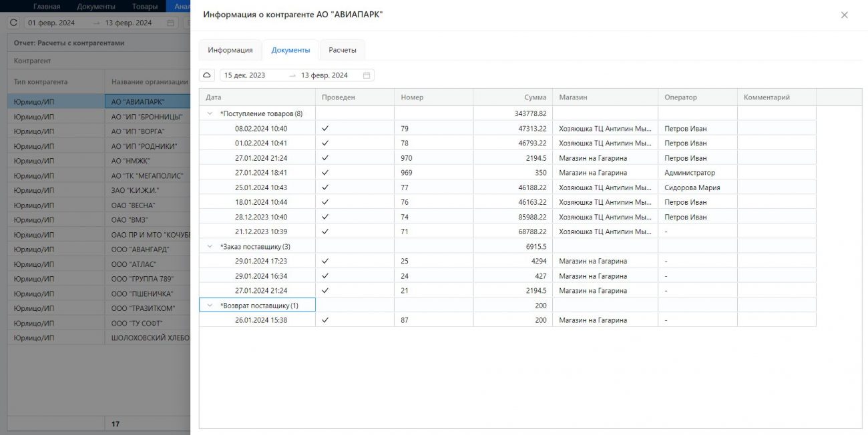Open the Расчеты tab
This screenshot has width=868, height=435.
(342, 50)
